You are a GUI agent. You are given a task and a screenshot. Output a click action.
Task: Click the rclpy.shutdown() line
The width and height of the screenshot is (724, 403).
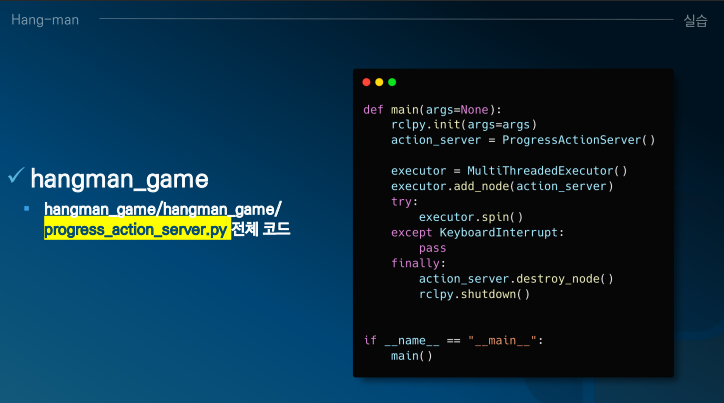coord(474,294)
